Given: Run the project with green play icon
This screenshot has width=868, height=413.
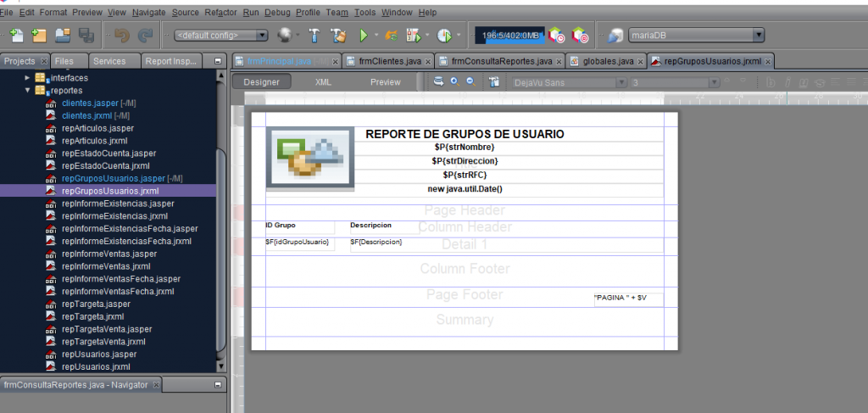Looking at the screenshot, I should tap(364, 36).
